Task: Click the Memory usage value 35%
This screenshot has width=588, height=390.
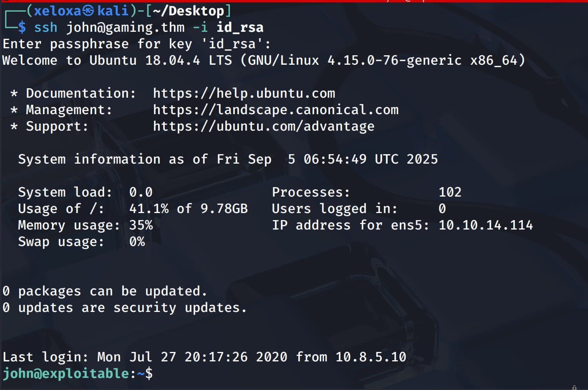Action: [141, 225]
